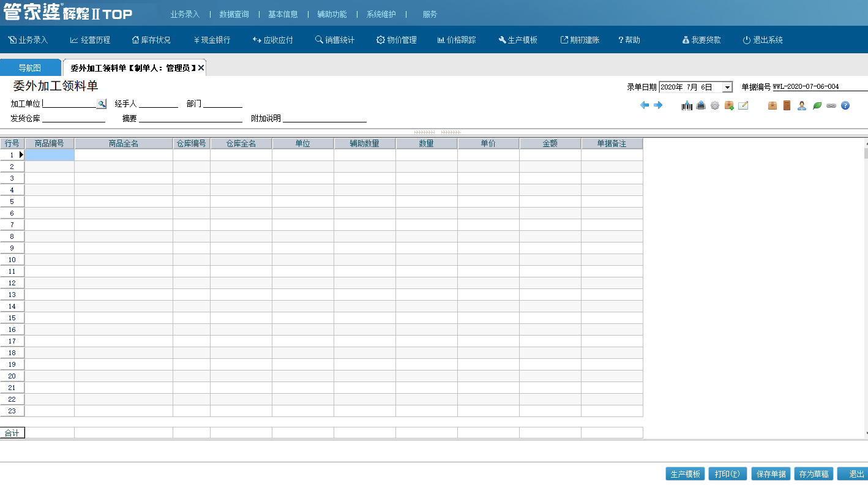868x485 pixels.
Task: Click the 打印(P) button
Action: pyautogui.click(x=728, y=474)
